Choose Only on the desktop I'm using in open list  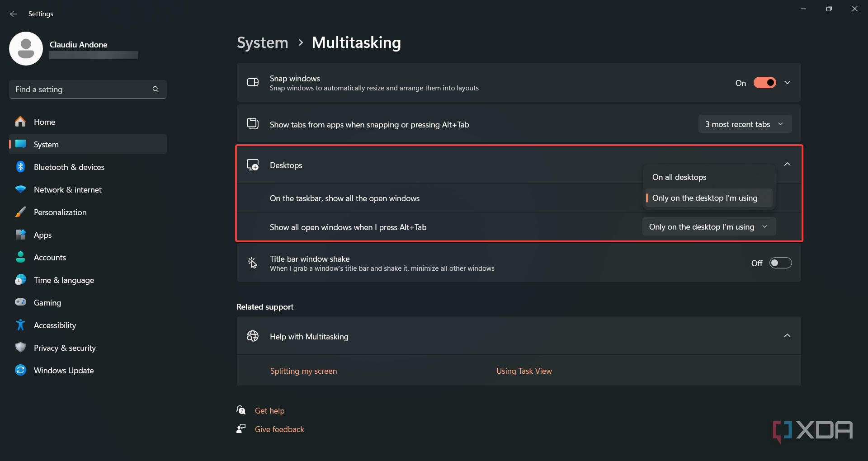[709, 198]
